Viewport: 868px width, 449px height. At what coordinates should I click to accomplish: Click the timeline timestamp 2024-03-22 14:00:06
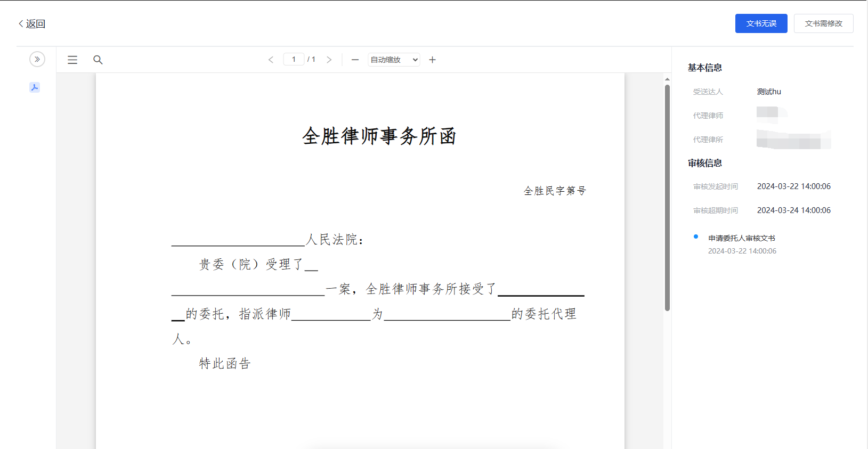742,251
